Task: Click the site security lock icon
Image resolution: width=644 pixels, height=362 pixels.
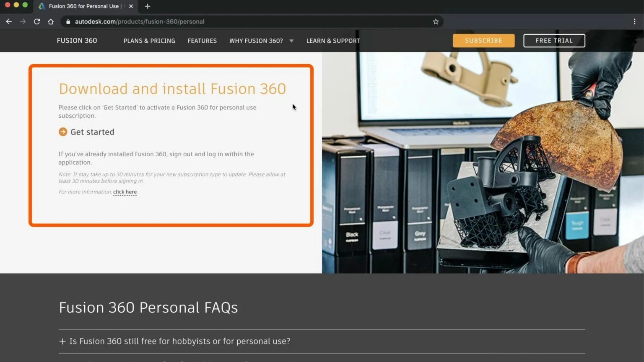Action: (68, 21)
